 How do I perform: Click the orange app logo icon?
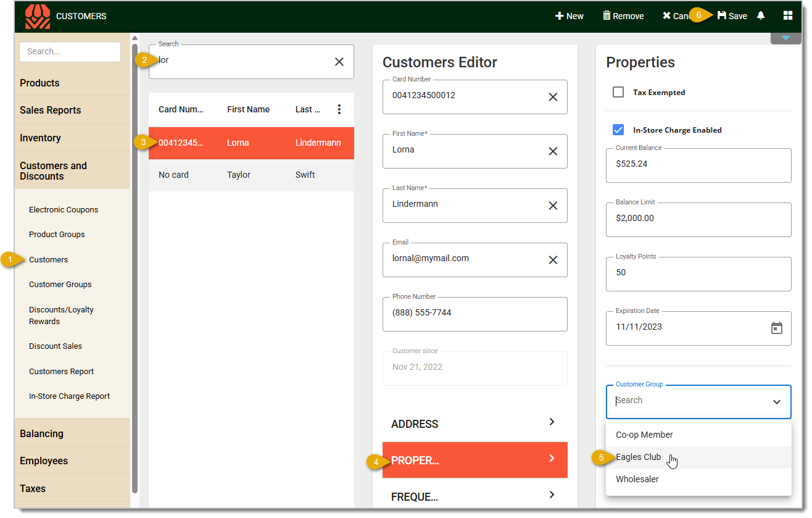coord(38,17)
